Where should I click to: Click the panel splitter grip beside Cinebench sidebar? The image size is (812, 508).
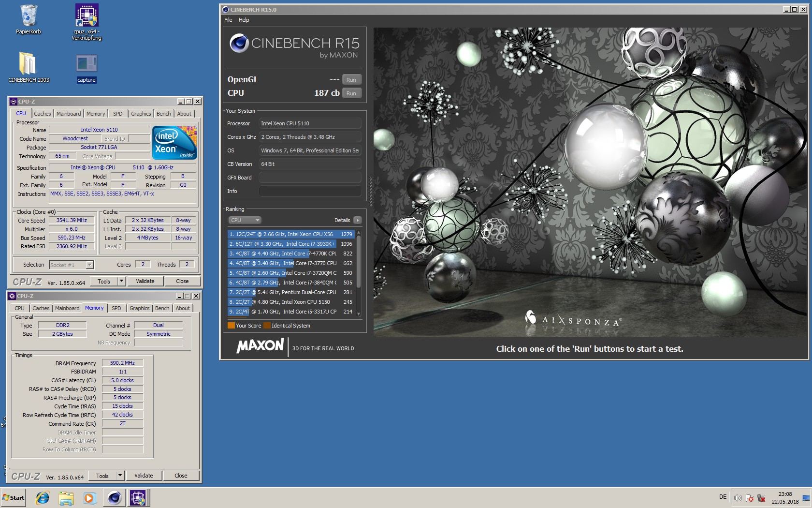[x=371, y=191]
